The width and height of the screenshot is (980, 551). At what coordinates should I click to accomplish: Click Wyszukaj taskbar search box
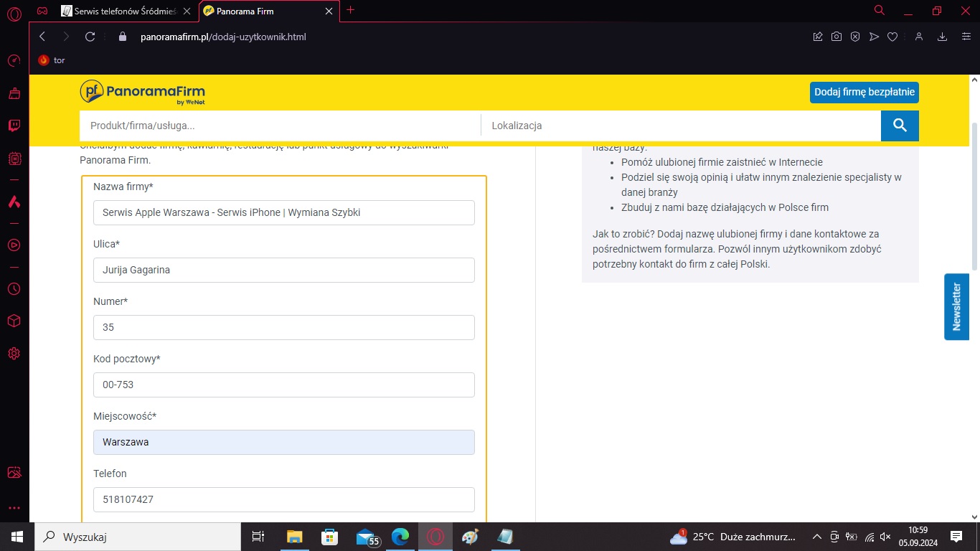click(138, 537)
